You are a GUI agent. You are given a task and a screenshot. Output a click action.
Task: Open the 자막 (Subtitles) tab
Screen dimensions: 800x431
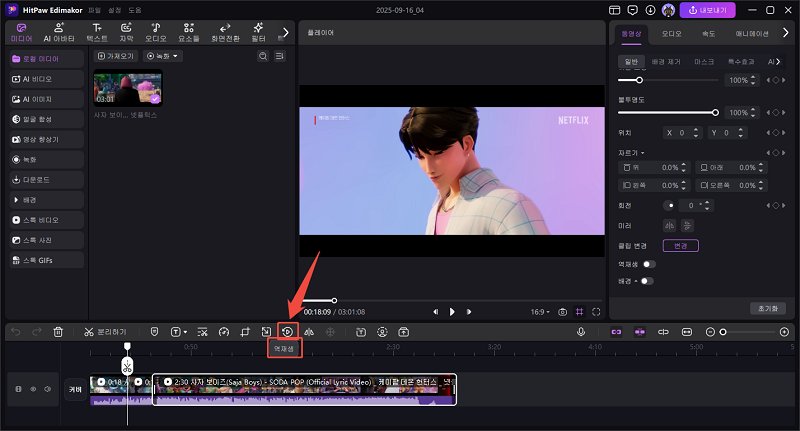[x=126, y=33]
